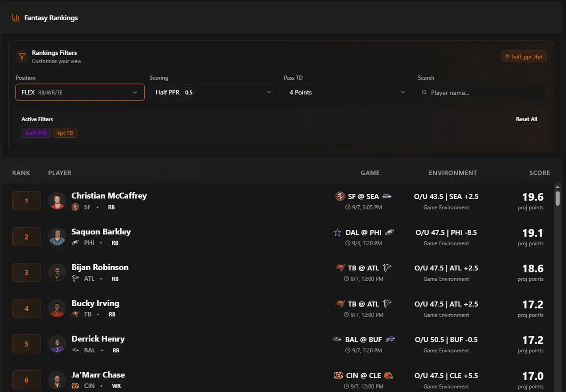Click the Rankings Filters funnel icon
566x392 pixels.
tap(22, 57)
